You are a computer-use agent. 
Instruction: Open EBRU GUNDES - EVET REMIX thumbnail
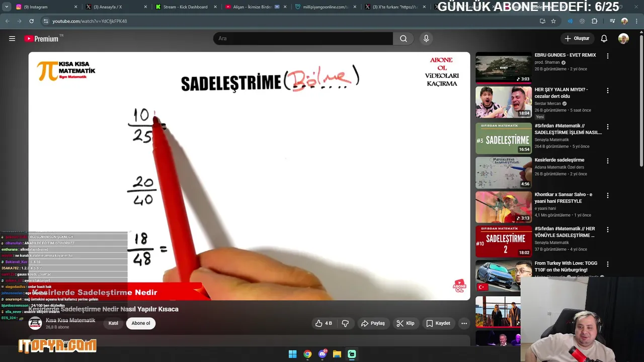point(504,68)
